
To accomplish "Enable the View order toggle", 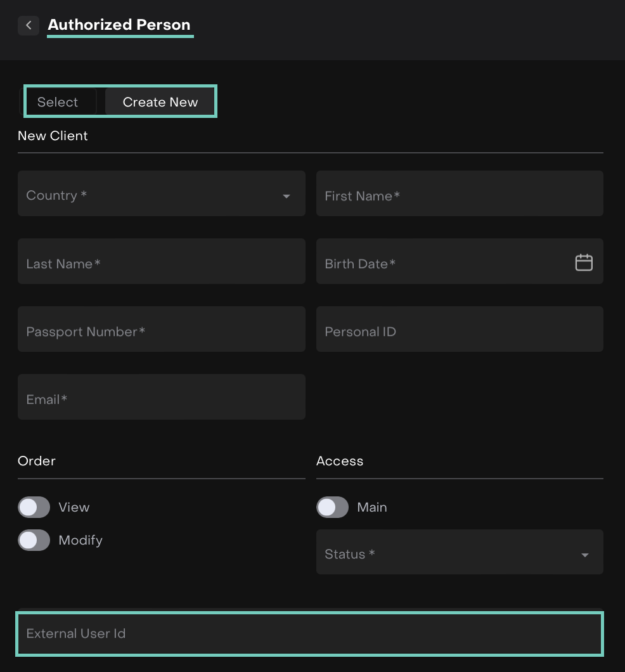I will coord(34,507).
